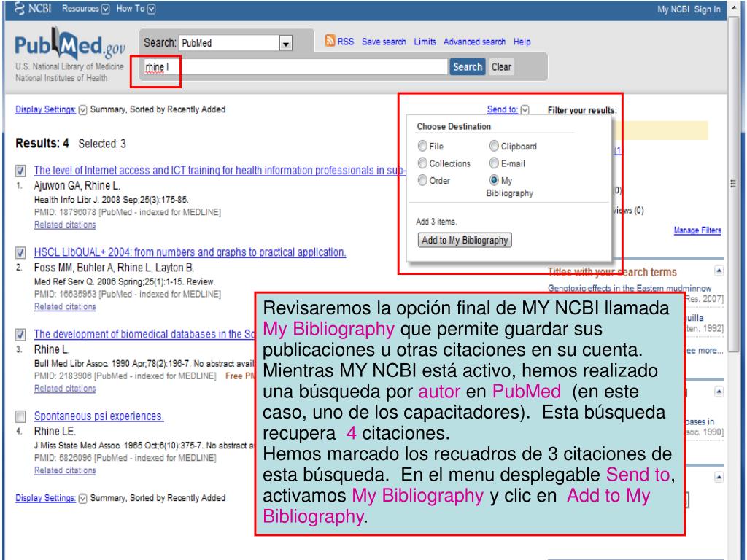Click the NCBI logo icon
747x560 pixels.
(x=19, y=8)
